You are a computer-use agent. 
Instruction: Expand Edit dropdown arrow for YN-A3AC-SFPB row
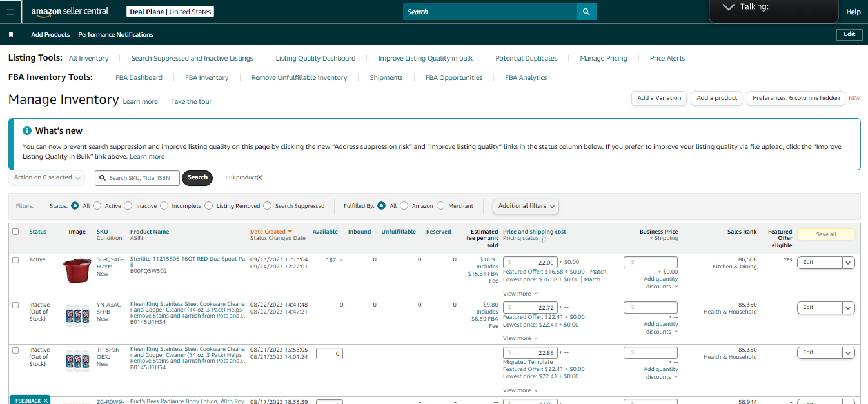click(x=848, y=307)
